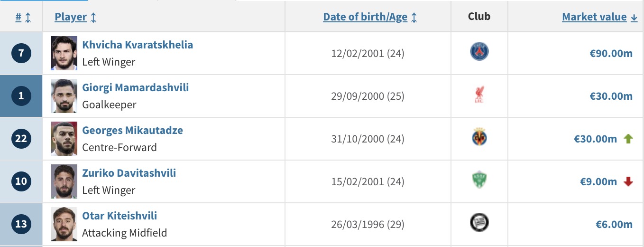Open Khvicha Kvaratskhelia's player profile

coord(138,45)
